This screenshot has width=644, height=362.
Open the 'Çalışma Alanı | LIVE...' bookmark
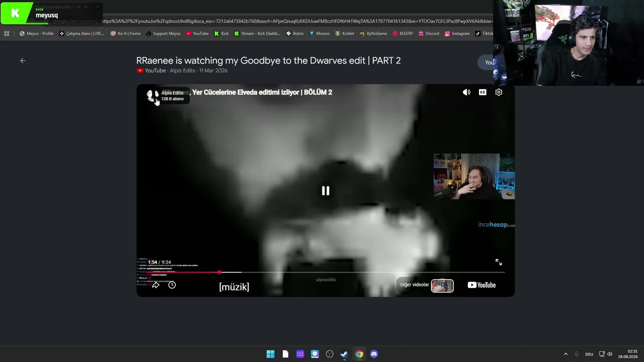click(x=82, y=34)
